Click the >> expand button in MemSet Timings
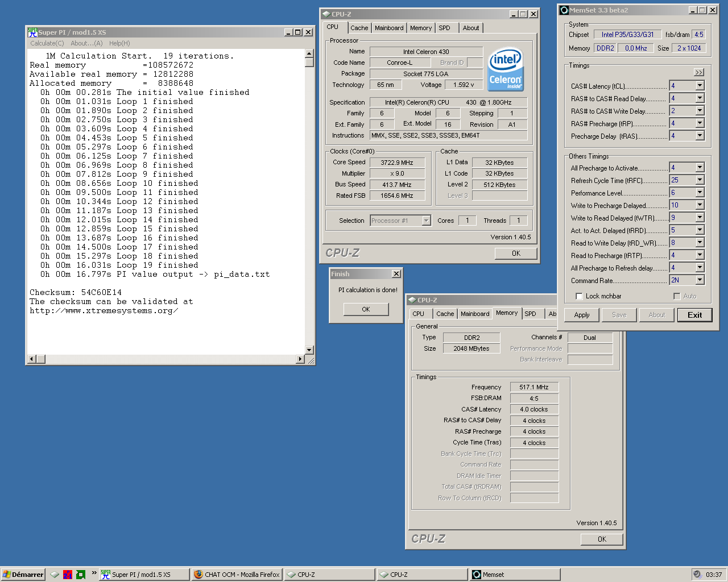The image size is (728, 582). [x=699, y=72]
